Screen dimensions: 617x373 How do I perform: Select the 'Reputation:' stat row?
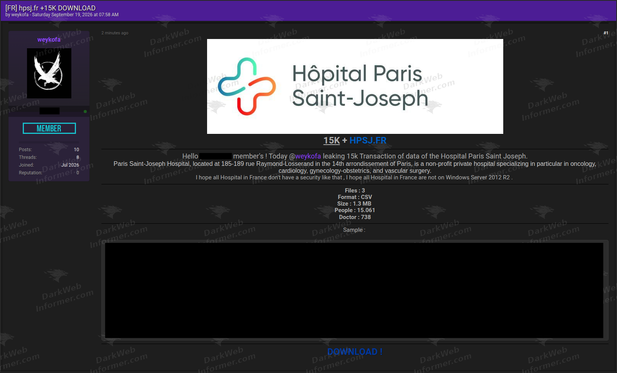[x=49, y=173]
